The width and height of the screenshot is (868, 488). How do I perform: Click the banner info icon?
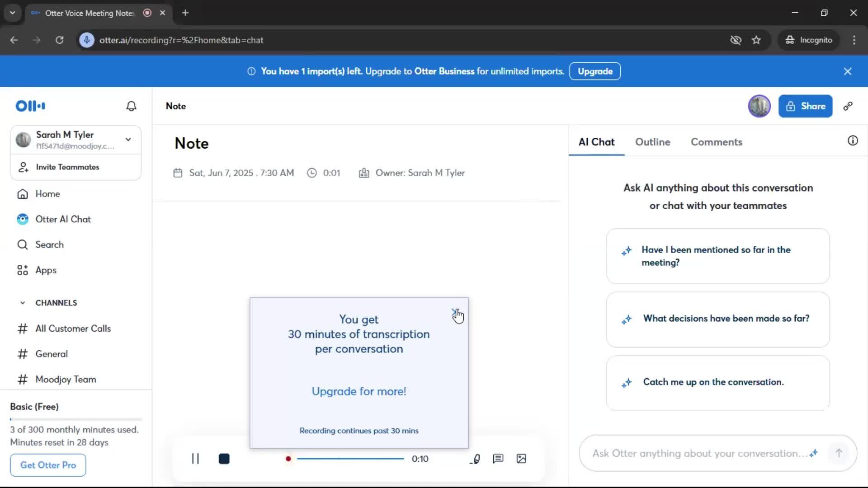tap(251, 71)
